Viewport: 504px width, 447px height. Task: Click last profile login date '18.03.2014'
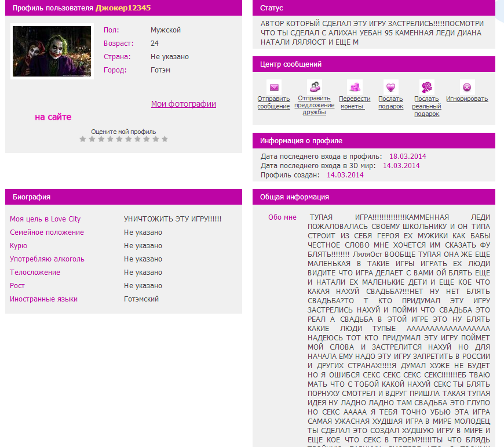coord(408,157)
